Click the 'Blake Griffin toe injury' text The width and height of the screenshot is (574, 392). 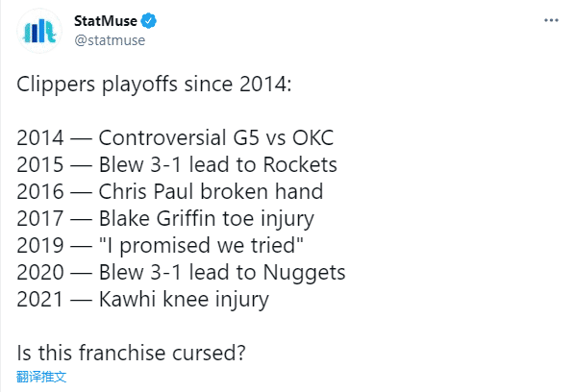[207, 219]
